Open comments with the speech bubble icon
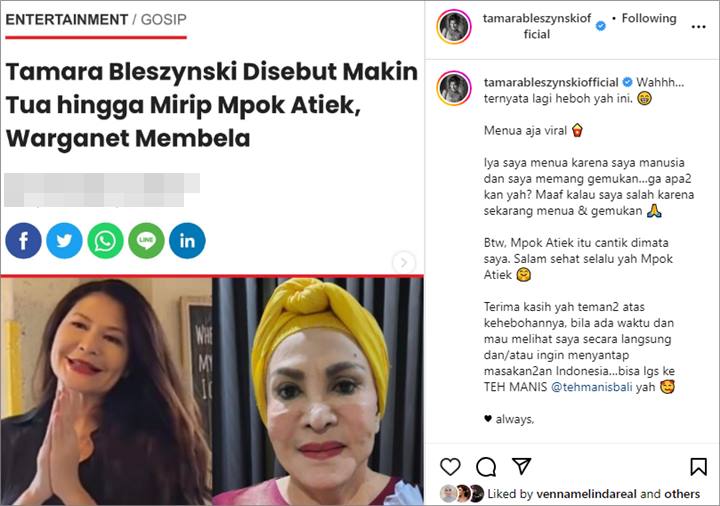 click(x=486, y=467)
